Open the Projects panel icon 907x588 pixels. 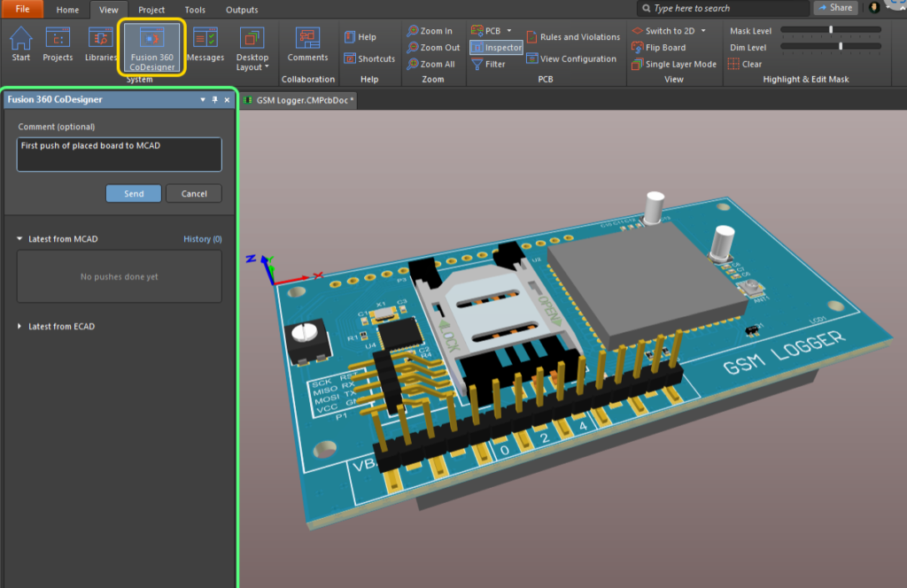[x=58, y=44]
